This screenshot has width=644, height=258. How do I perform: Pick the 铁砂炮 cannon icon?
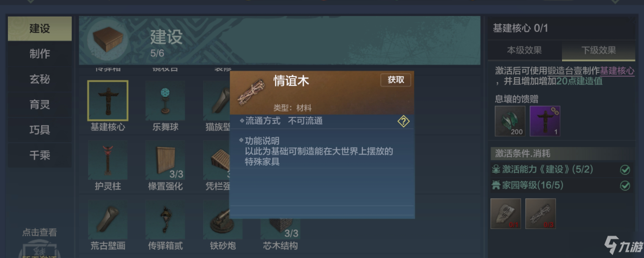coord(223,220)
